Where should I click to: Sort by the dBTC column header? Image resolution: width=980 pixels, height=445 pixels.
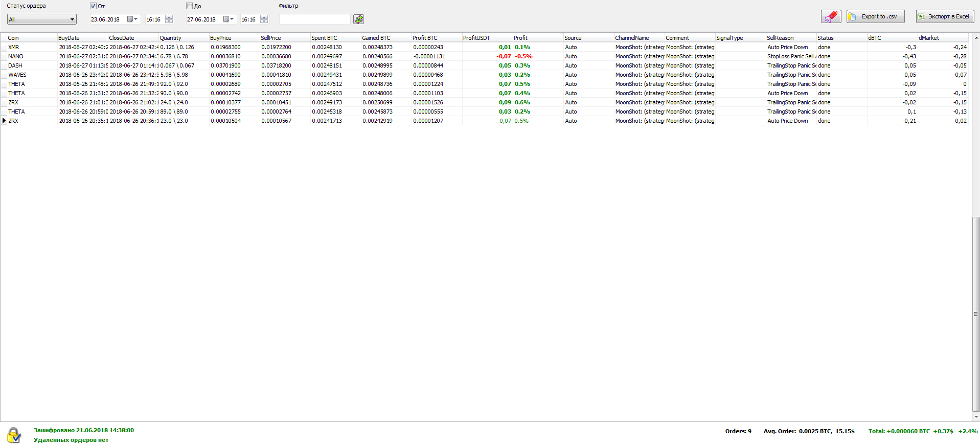click(x=892, y=38)
